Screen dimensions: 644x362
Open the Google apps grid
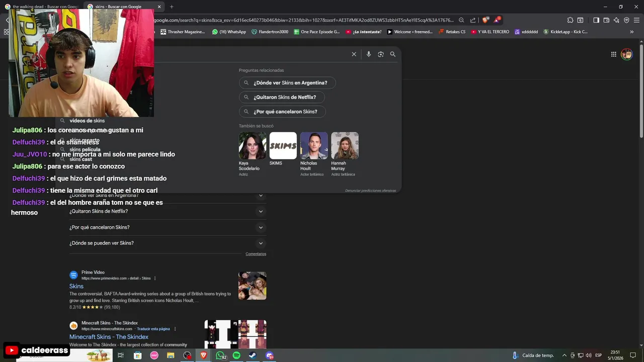614,54
